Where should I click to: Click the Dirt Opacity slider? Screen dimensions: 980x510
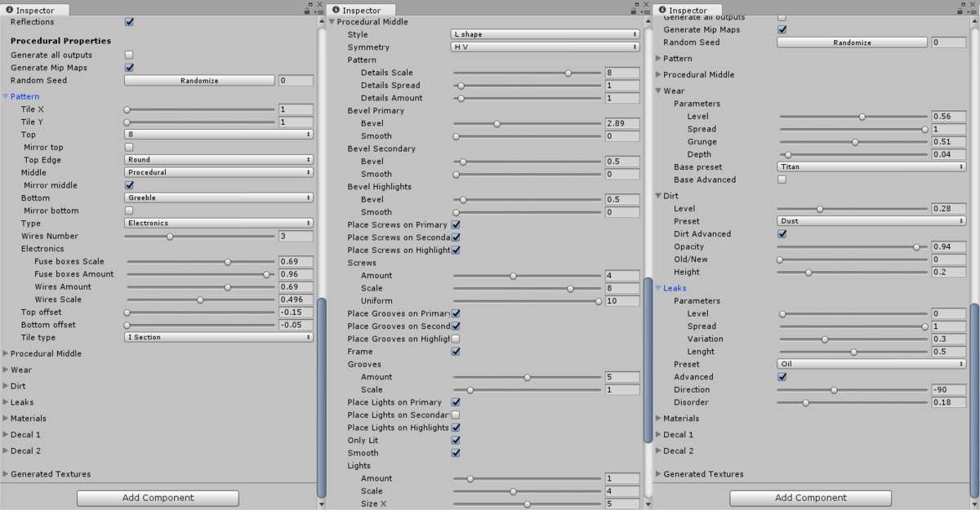853,246
